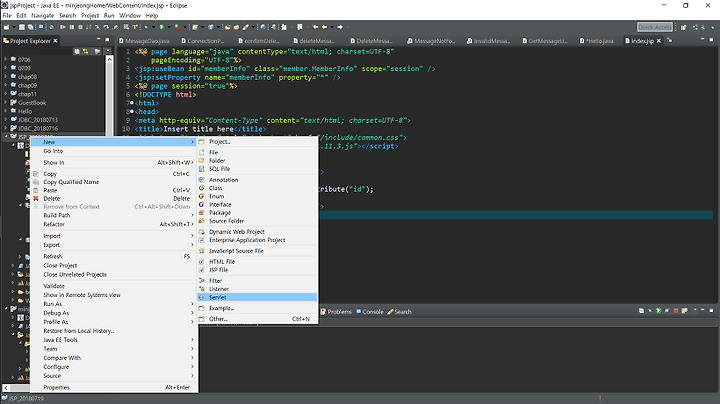Screen dimensions: 720x404
Task: Expand the 0706 project node
Action: (6, 59)
